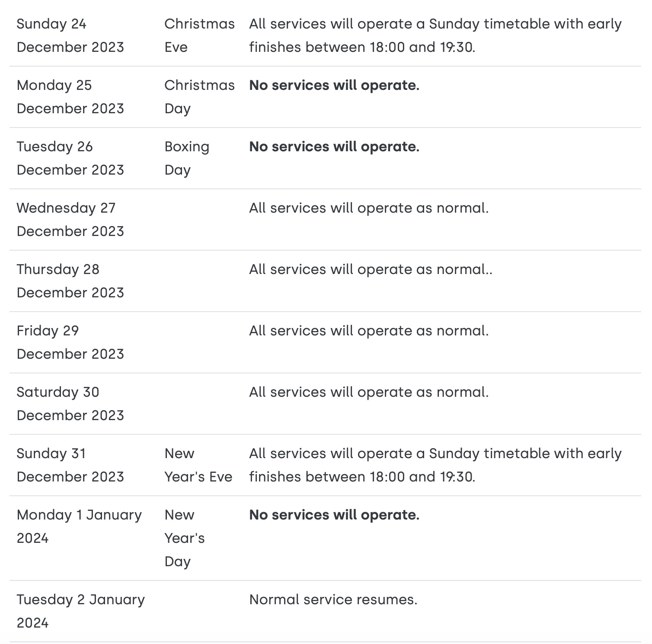Select the Tuesday 26 December 2023 date

click(70, 158)
